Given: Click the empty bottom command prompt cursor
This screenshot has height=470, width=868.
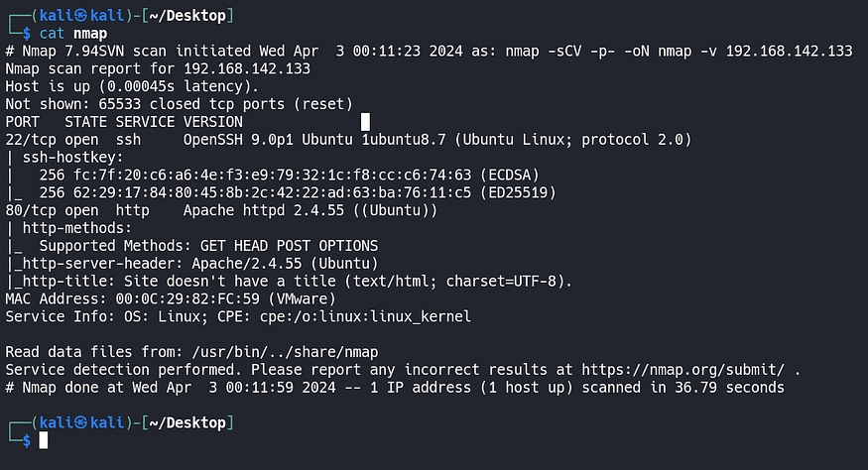Looking at the screenshot, I should click(44, 439).
